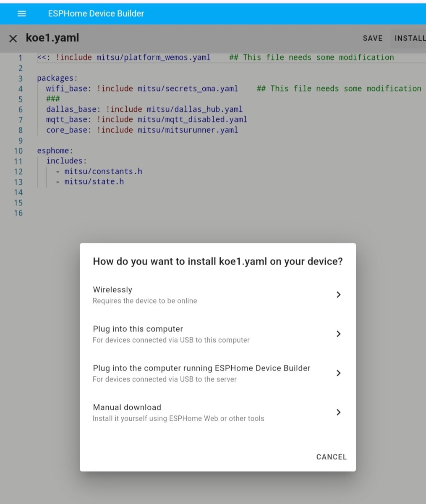Select Plug into this computer option

pos(217,334)
